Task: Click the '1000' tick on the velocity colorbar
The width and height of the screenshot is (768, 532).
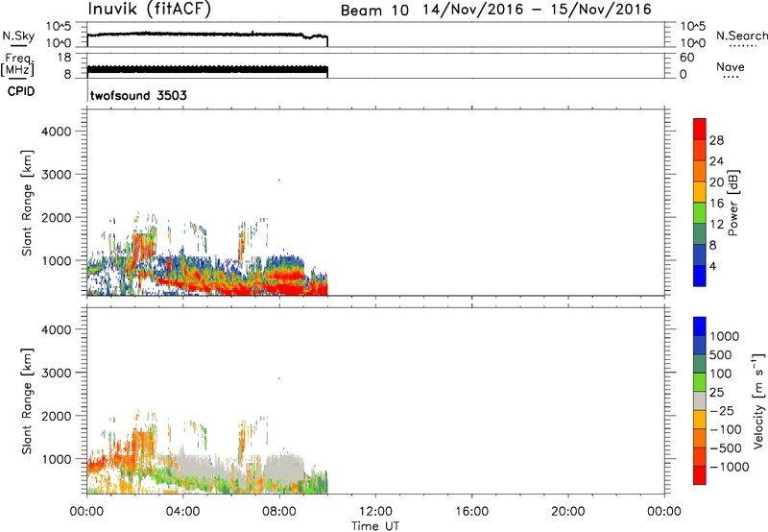Action: click(x=724, y=336)
